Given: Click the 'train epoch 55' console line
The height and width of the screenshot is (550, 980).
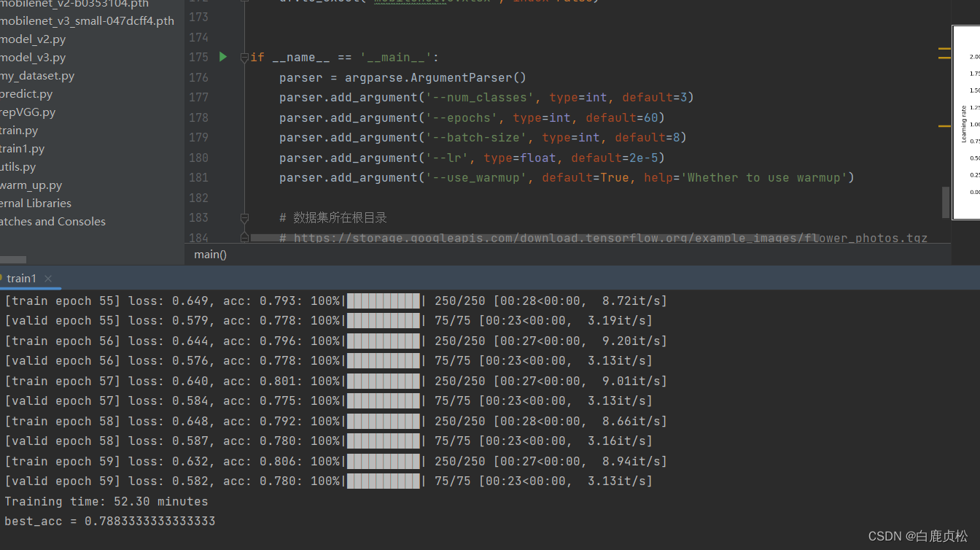Looking at the screenshot, I should pyautogui.click(x=335, y=301).
